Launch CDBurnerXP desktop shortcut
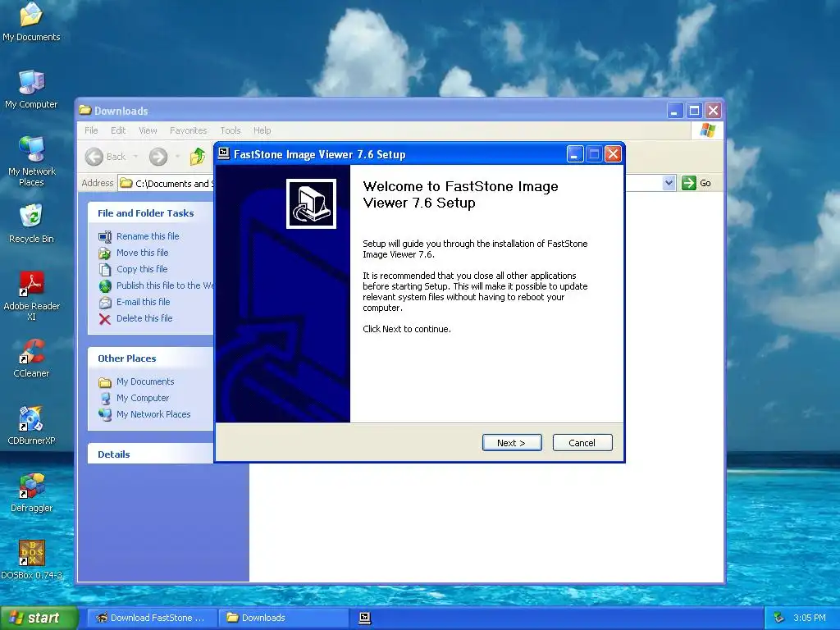This screenshot has height=630, width=840. (x=31, y=426)
